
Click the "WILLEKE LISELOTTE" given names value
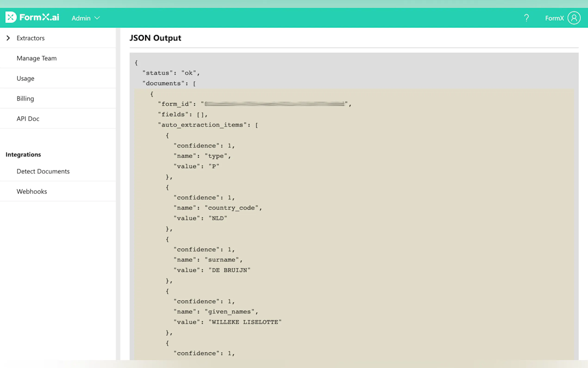[245, 322]
